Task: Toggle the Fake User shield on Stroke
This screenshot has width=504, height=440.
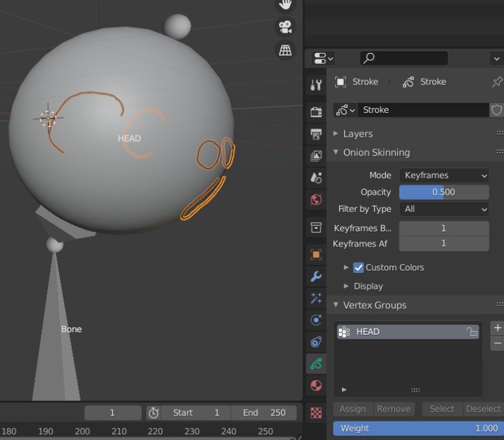Action: (x=497, y=110)
